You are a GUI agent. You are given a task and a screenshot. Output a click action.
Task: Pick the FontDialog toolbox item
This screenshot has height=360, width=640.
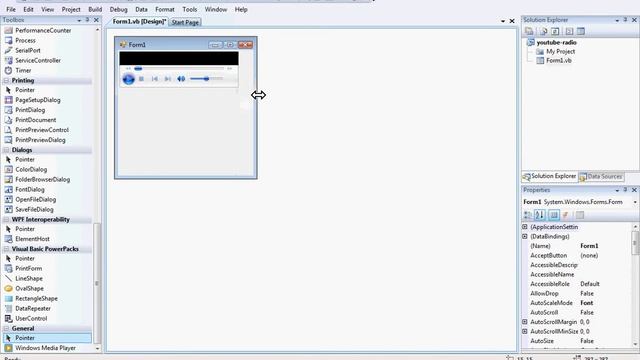coord(30,189)
